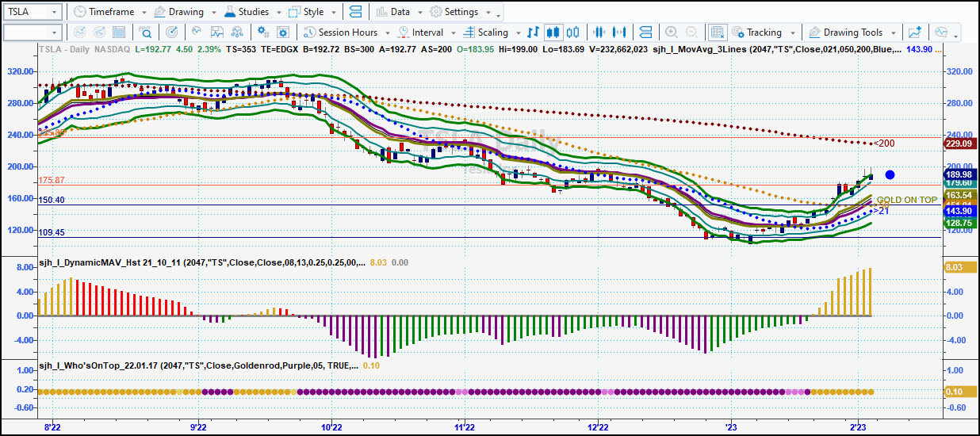
Task: Click the stacked panels icon beside zoom
Action: click(x=645, y=33)
